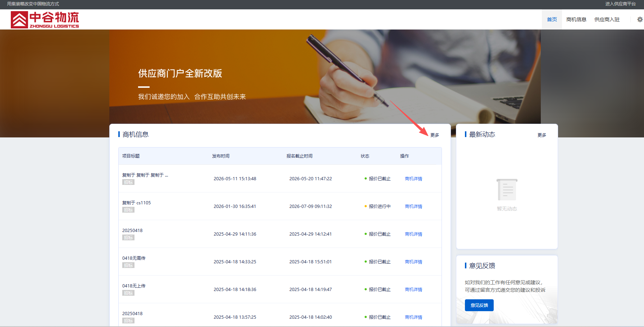Image resolution: width=644 pixels, height=327 pixels.
Task: Click slogan 用集装箱改变中国物流方式
Action: 33,4
